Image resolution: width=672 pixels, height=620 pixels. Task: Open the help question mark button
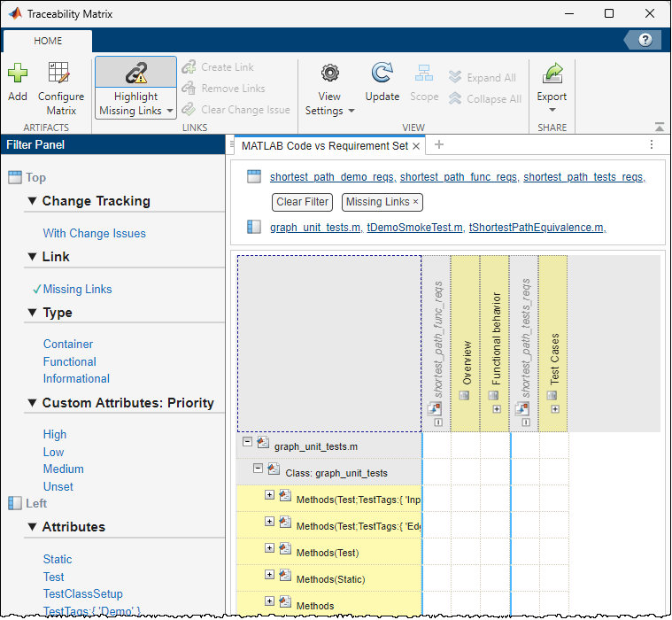click(645, 40)
